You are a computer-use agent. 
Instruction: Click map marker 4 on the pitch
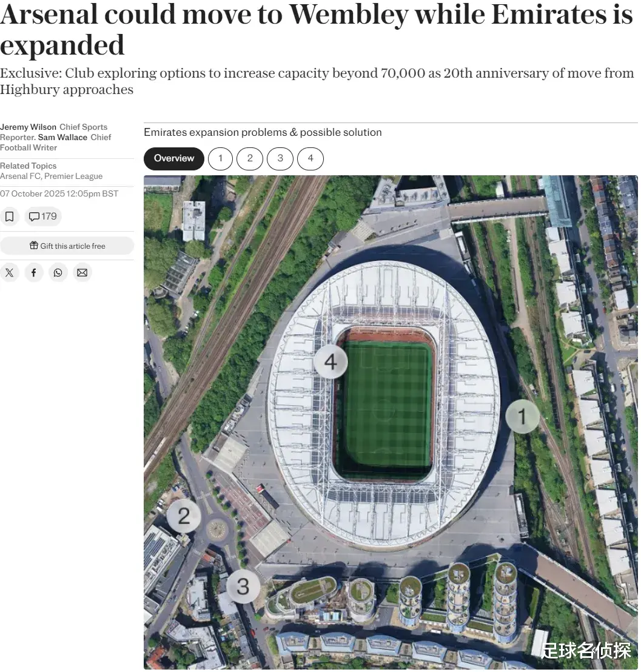(x=331, y=362)
